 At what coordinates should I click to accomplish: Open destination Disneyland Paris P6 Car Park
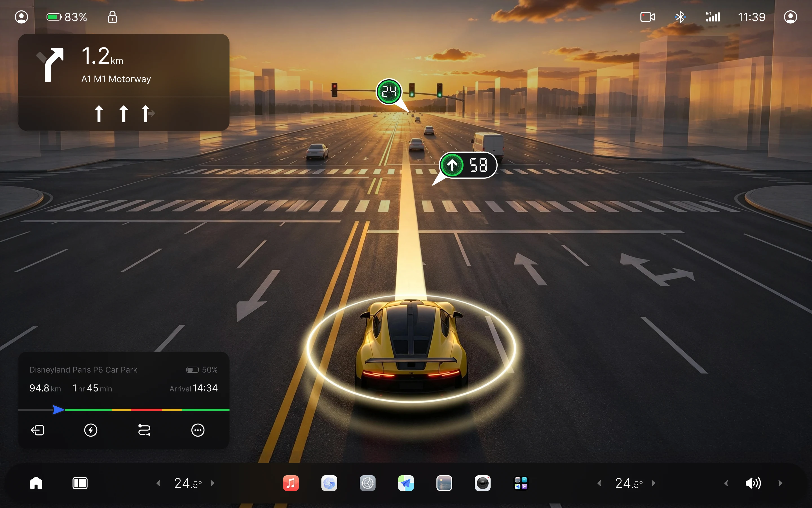[x=83, y=370]
